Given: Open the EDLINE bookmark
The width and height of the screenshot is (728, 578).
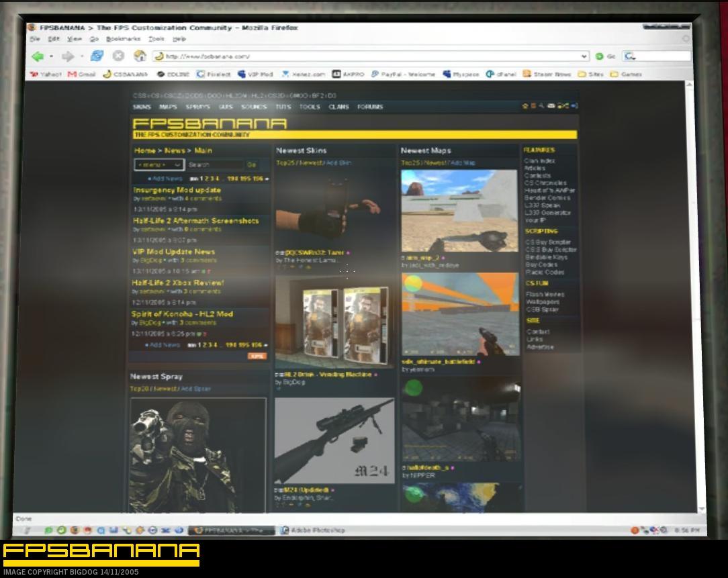Looking at the screenshot, I should 173,74.
